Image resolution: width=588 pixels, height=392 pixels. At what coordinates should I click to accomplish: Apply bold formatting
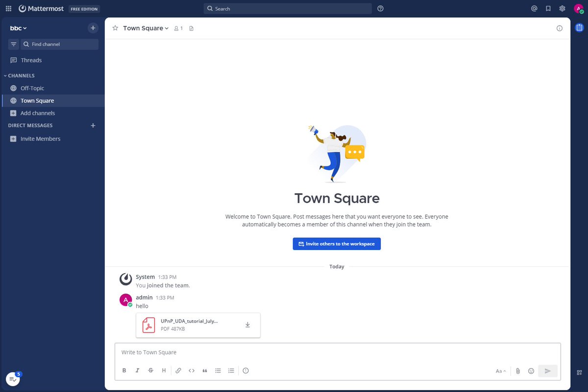pyautogui.click(x=124, y=370)
